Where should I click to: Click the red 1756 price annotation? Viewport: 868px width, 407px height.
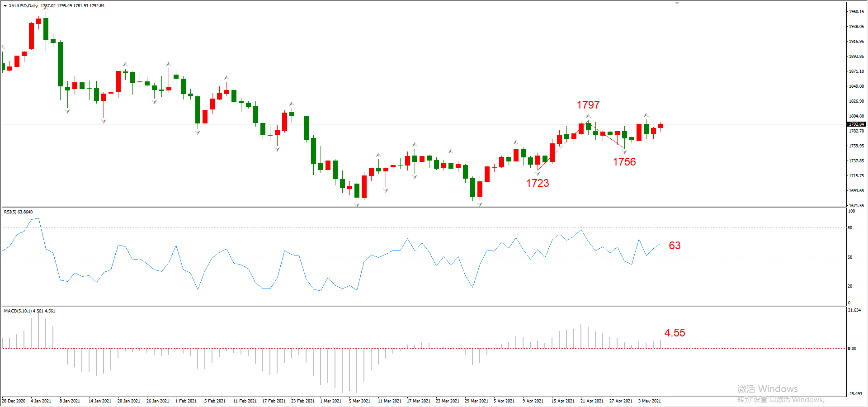coord(624,162)
